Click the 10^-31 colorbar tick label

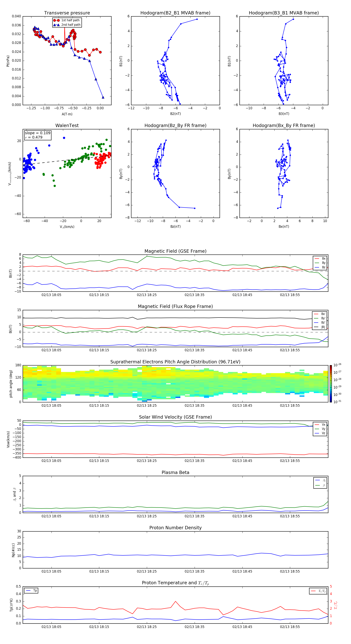[337, 402]
